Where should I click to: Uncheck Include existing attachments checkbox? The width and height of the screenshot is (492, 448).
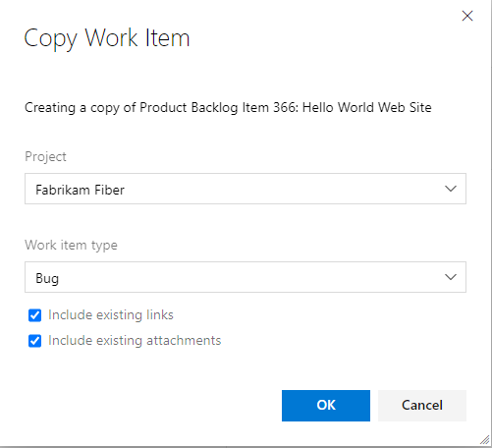(34, 341)
